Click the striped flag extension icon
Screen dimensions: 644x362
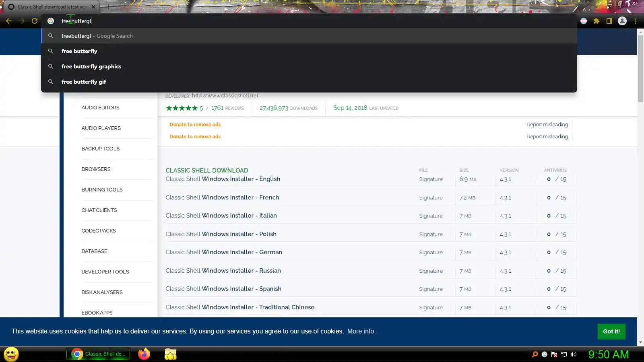(x=584, y=21)
